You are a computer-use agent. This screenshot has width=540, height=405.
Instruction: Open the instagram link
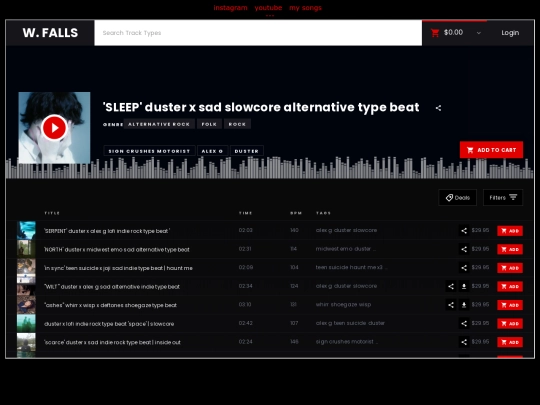click(230, 8)
